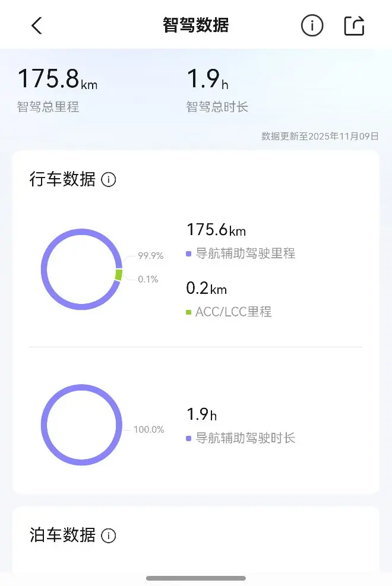This screenshot has height=586, width=392.
Task: Tap the green ACC/LCC里程 legend dot
Action: [188, 312]
